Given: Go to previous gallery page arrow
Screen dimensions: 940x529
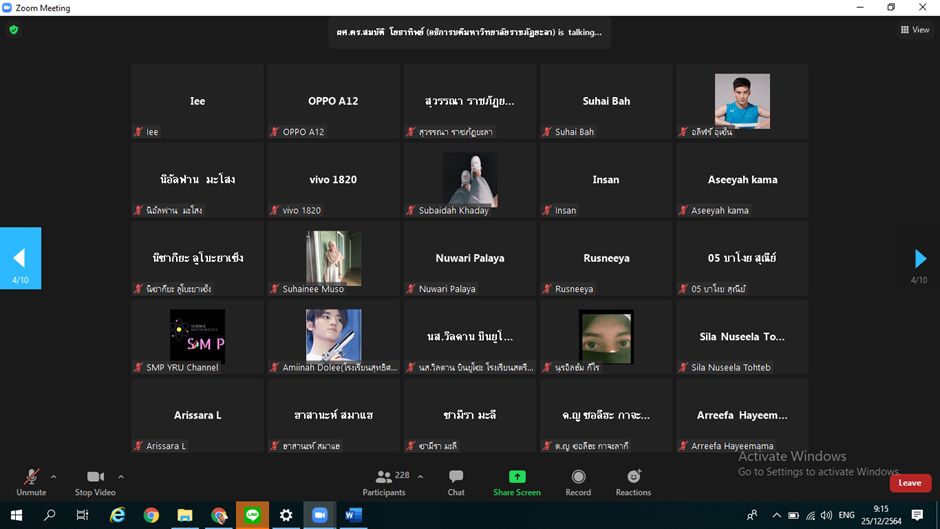Looking at the screenshot, I should click(x=20, y=258).
